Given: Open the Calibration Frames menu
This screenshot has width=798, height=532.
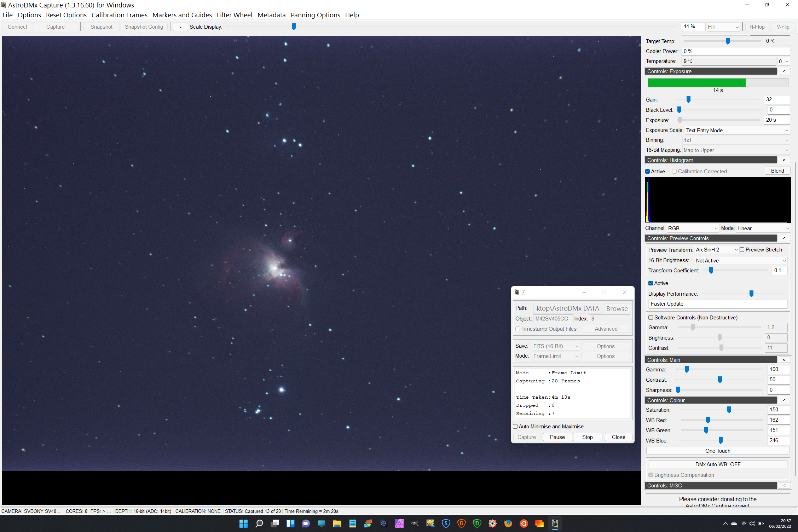Looking at the screenshot, I should click(x=119, y=15).
